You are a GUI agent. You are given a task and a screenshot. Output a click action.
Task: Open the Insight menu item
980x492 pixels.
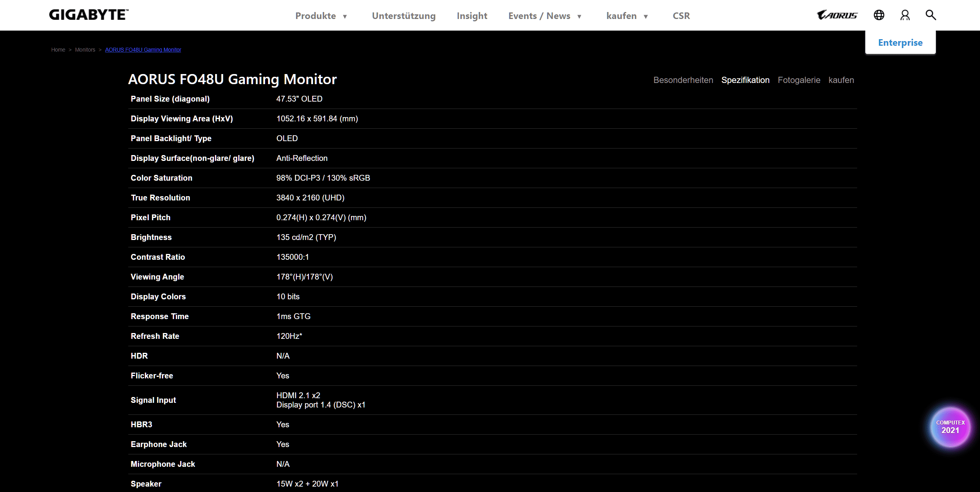(472, 16)
